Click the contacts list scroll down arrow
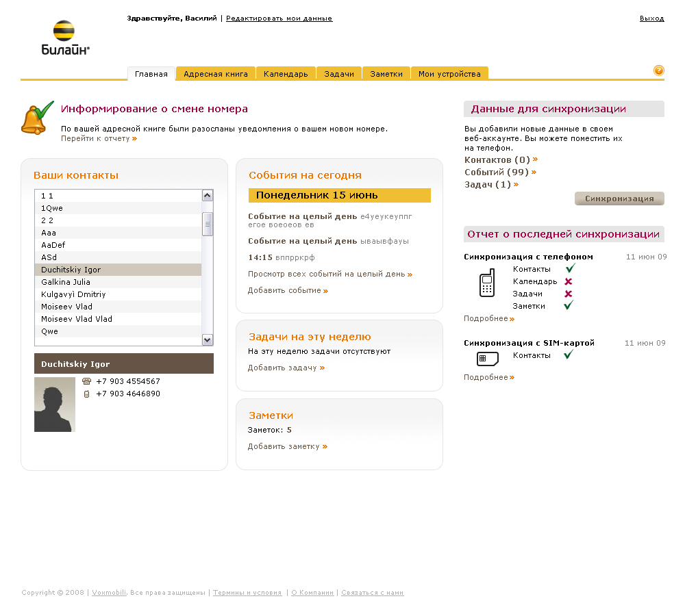Screen dimensions: 685x616 pyautogui.click(x=208, y=339)
